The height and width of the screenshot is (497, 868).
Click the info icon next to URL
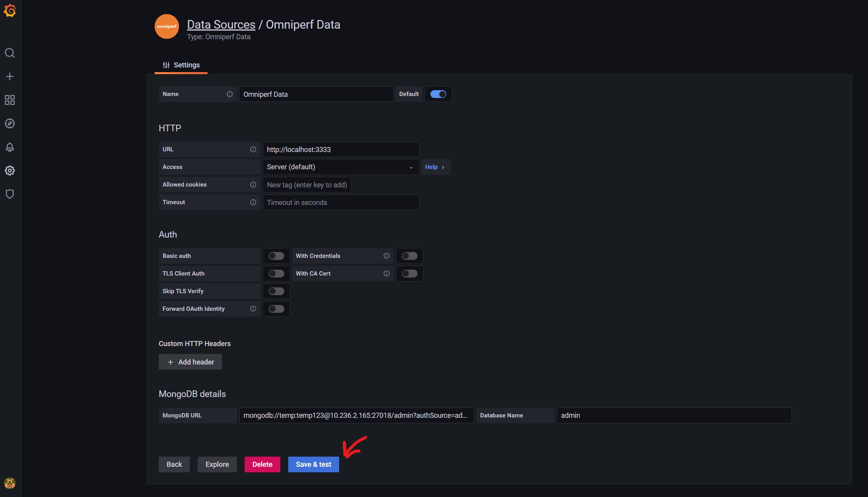point(253,149)
